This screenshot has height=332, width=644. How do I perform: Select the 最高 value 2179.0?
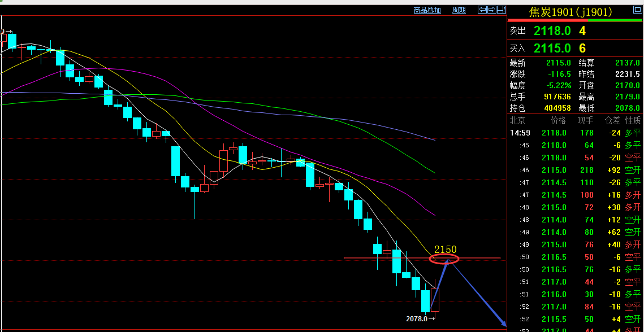(628, 97)
